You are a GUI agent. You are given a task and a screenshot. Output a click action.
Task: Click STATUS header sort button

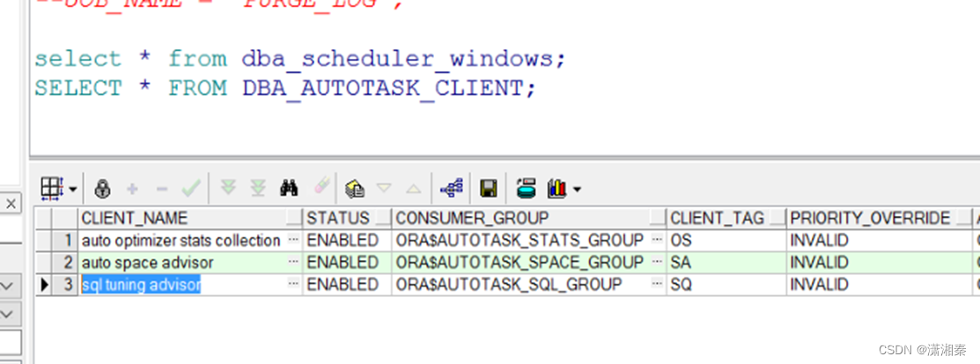pos(383,218)
